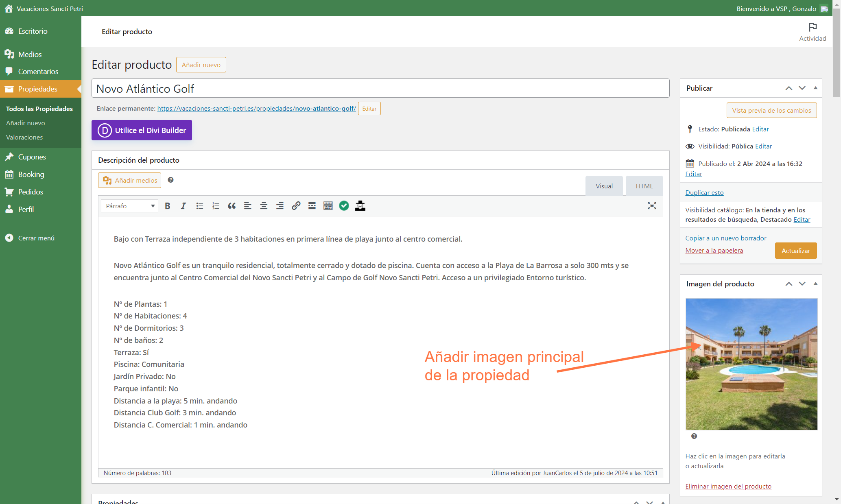Switch to the Visual editor tab
Image resolution: width=841 pixels, height=504 pixels.
tap(604, 186)
